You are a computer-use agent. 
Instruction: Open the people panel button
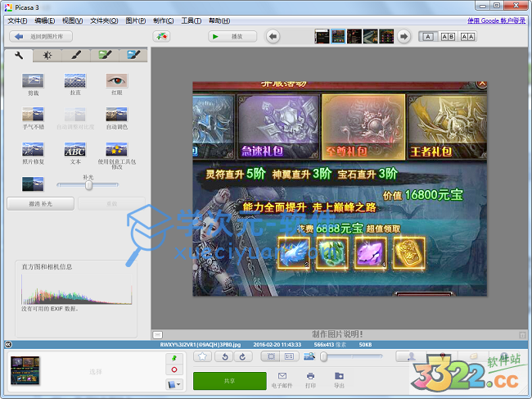tap(411, 356)
